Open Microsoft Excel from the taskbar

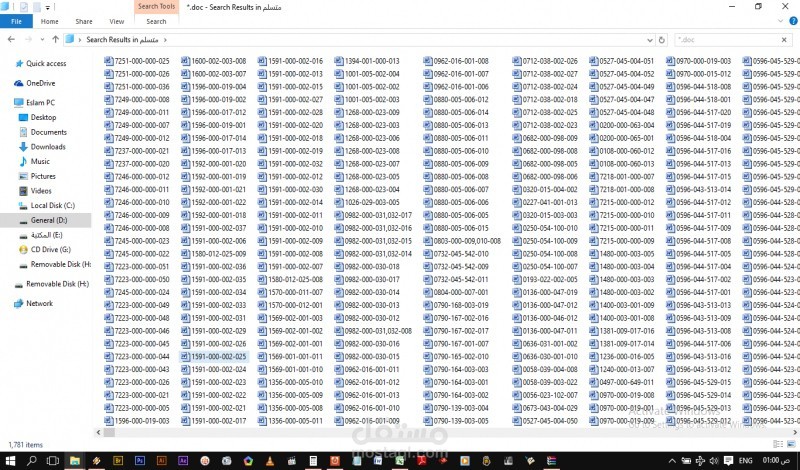pyautogui.click(x=399, y=461)
